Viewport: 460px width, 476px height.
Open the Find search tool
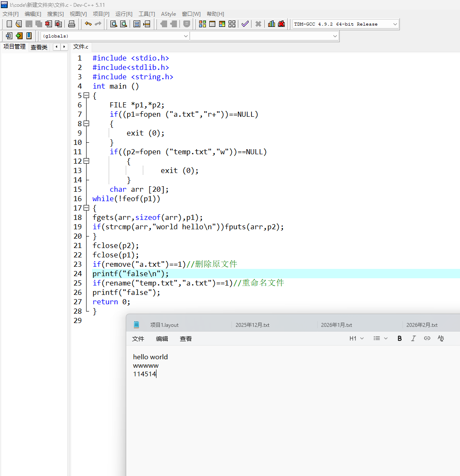coord(113,24)
